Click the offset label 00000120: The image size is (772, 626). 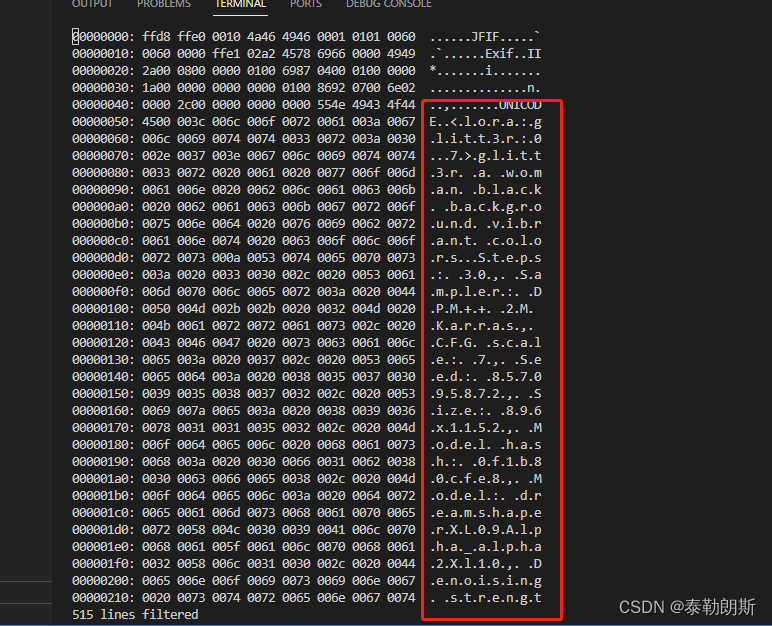(103, 342)
